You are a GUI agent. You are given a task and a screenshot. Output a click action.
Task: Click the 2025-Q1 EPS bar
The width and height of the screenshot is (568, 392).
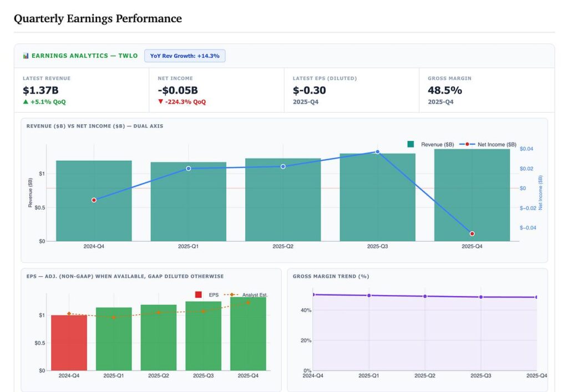pyautogui.click(x=114, y=339)
